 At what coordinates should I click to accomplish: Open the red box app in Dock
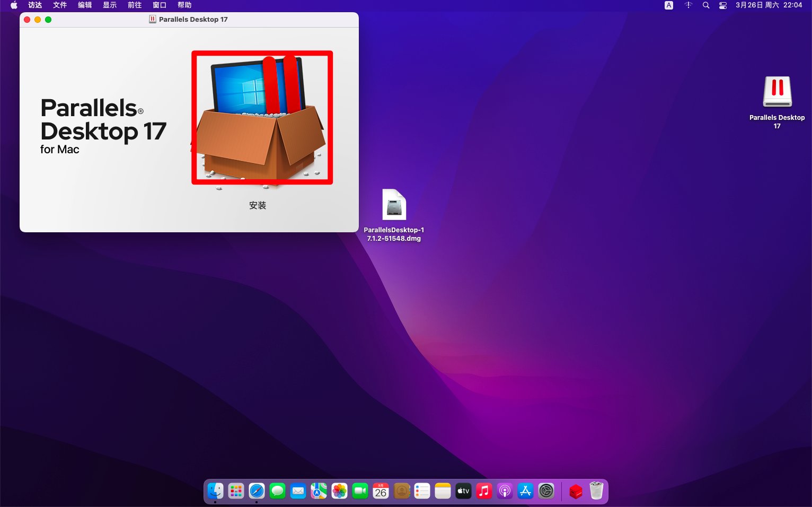pos(576,491)
